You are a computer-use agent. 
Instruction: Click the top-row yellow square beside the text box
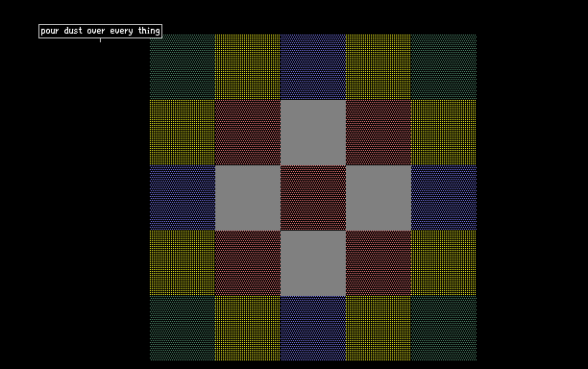(x=248, y=67)
